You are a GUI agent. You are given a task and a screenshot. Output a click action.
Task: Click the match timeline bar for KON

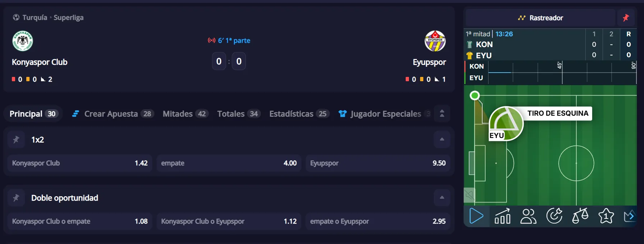(562, 66)
